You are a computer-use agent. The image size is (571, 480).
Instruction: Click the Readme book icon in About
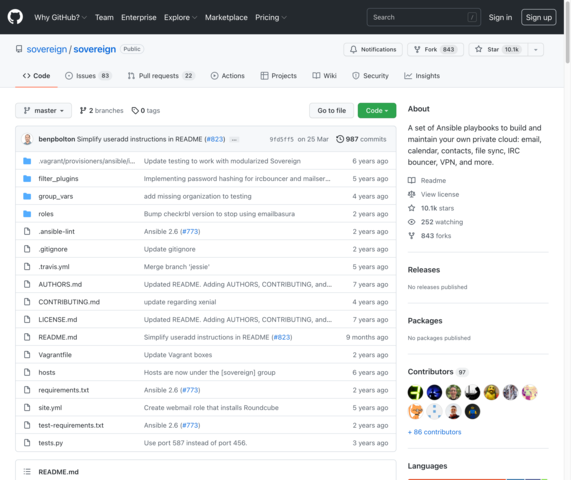click(x=411, y=180)
